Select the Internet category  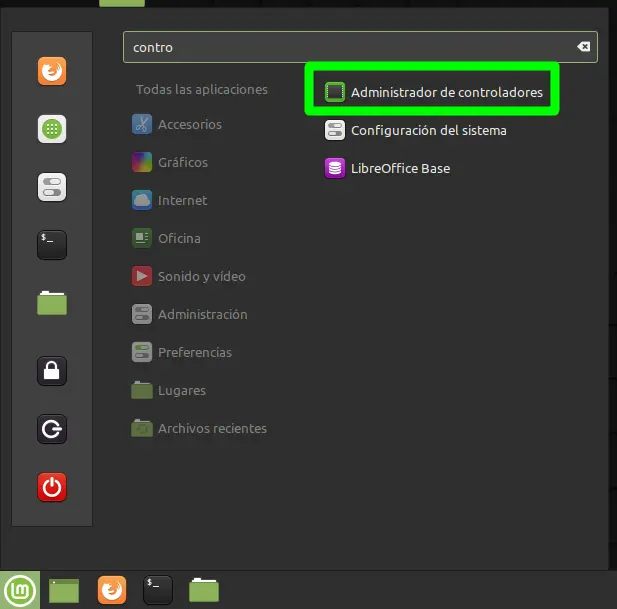169,201
